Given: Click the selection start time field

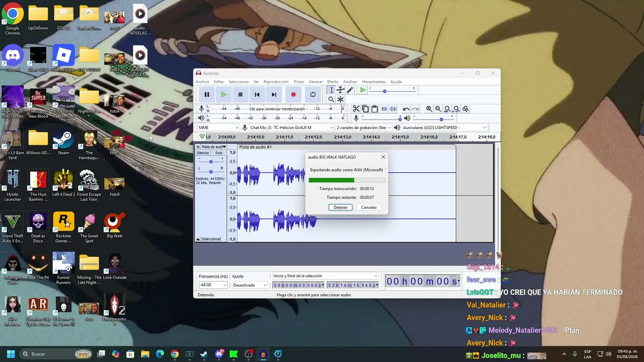Looking at the screenshot, I should point(298,285).
